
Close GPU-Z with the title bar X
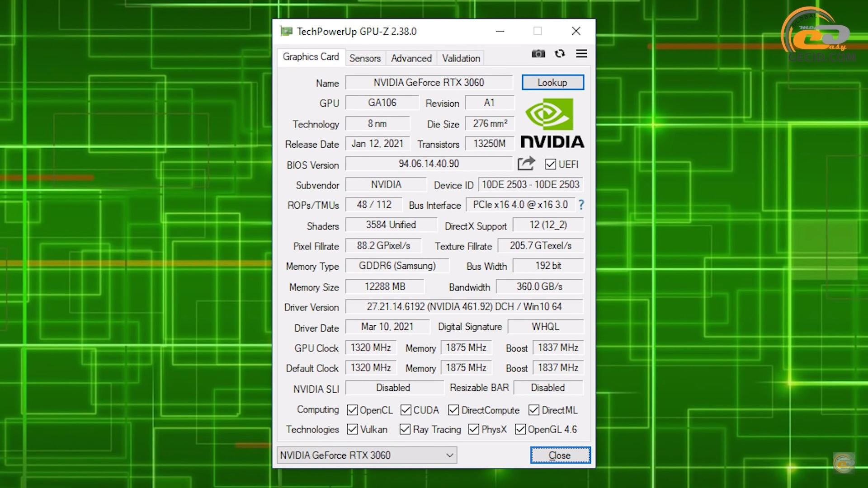click(576, 31)
